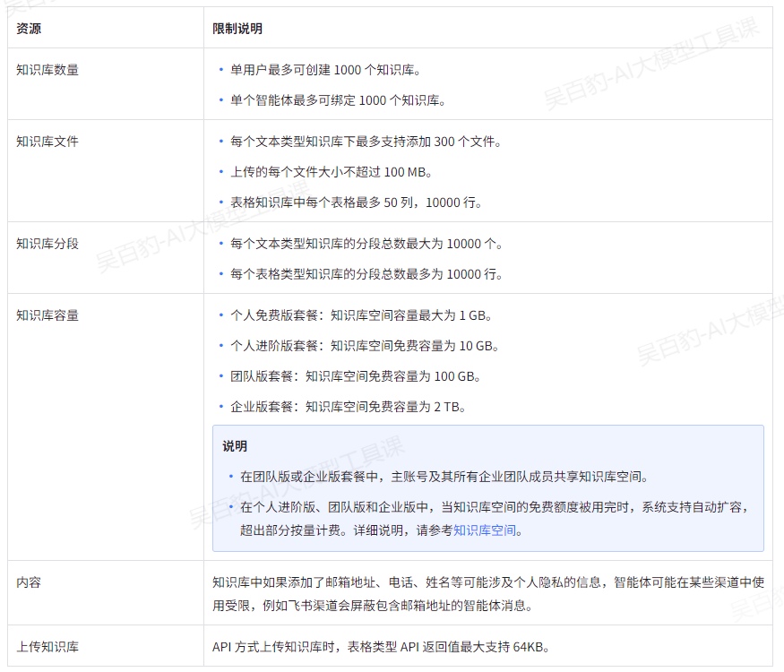Viewport: 784px width, 672px height.
Task: Click the API 返回值最大支持 64KB text
Action: click(380, 647)
